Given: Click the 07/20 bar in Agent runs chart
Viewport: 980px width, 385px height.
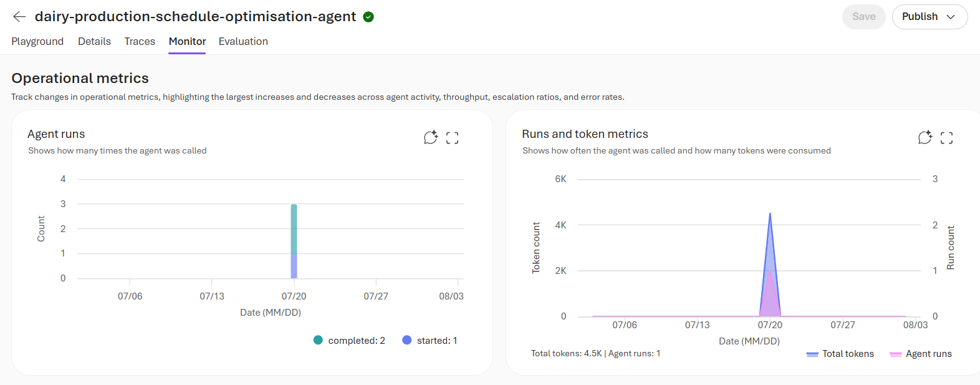Looking at the screenshot, I should coord(294,241).
